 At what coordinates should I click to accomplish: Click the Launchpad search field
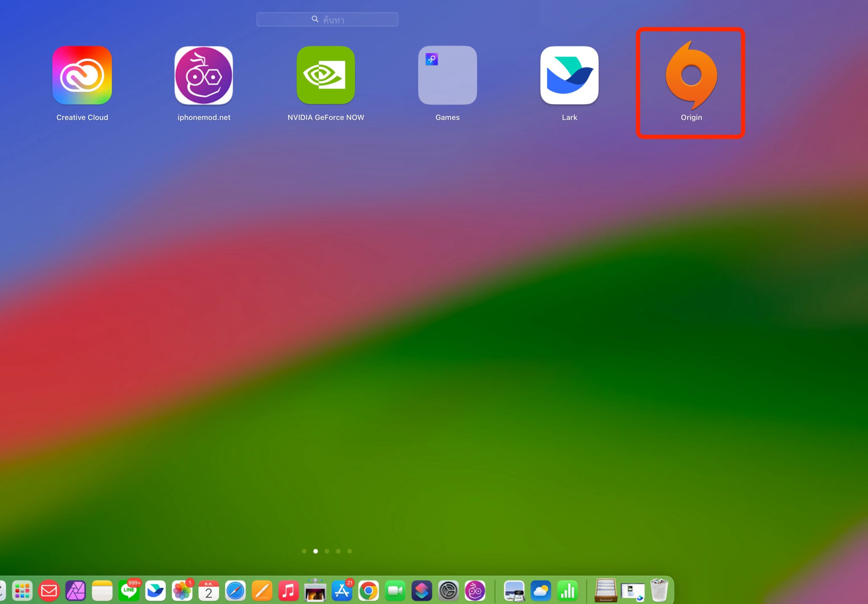(x=328, y=19)
